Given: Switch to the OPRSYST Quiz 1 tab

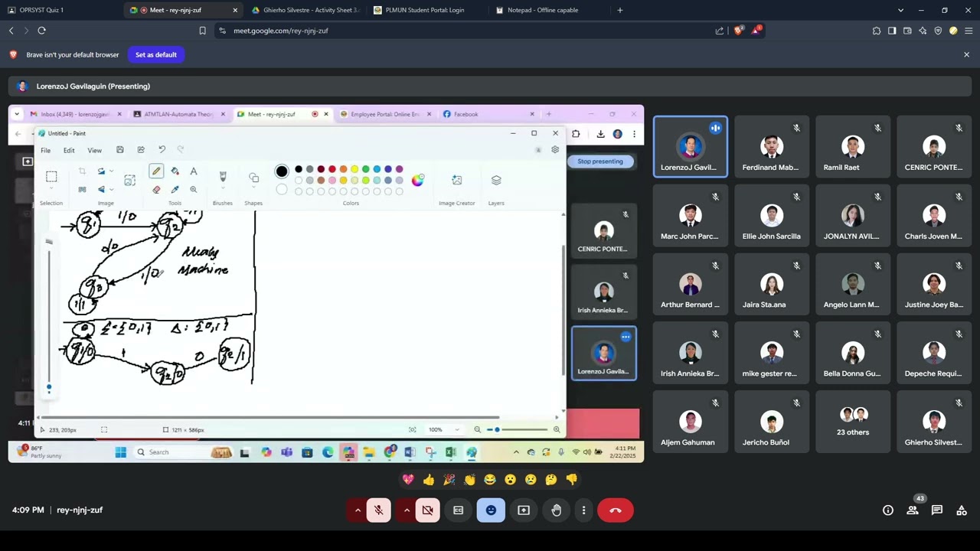Looking at the screenshot, I should pyautogui.click(x=42, y=10).
